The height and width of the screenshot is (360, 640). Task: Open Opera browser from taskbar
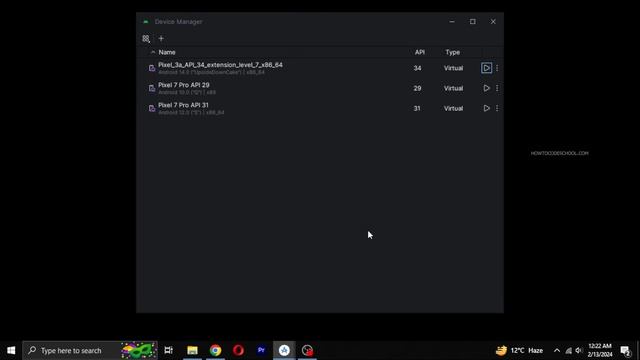pyautogui.click(x=238, y=350)
